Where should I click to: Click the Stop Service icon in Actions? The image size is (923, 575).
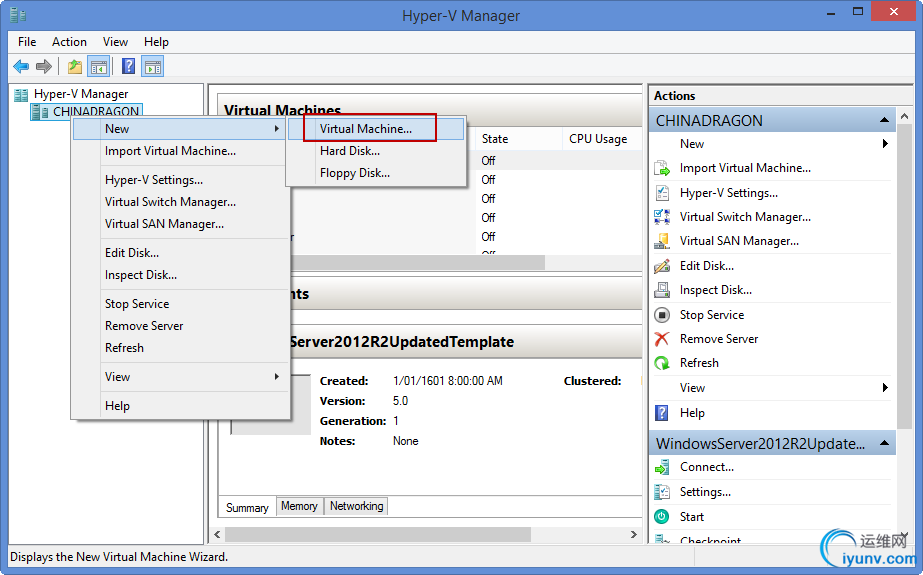point(662,315)
